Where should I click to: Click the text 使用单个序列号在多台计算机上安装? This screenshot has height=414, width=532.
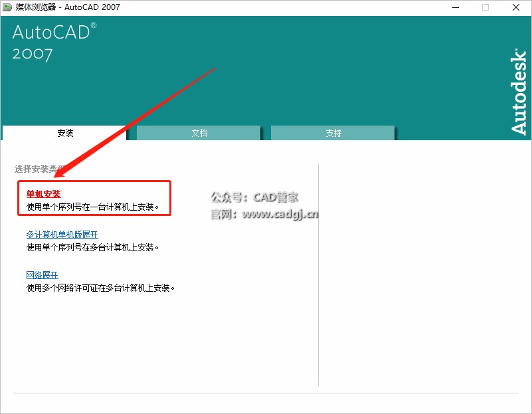click(92, 247)
